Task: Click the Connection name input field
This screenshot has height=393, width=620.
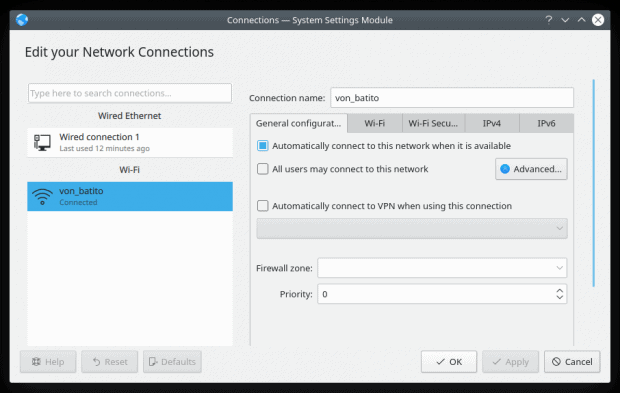Action: click(x=452, y=98)
